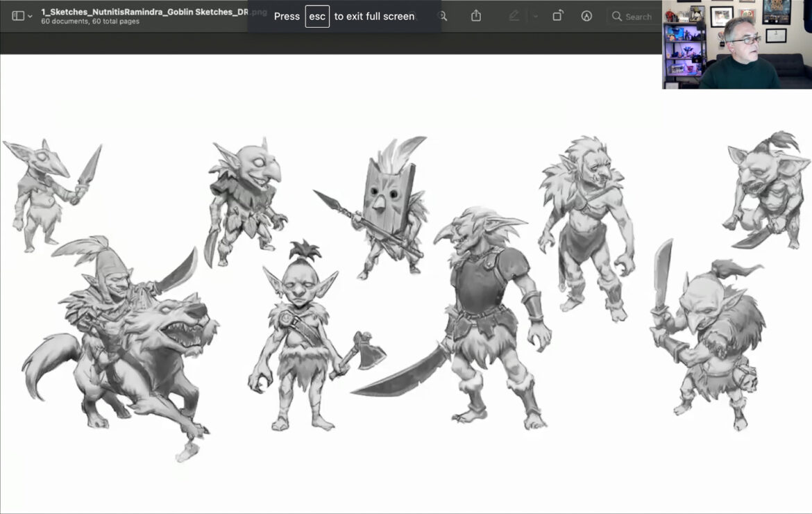This screenshot has height=514, width=812.
Task: Select the goblin holding the wooden shield
Action: click(385, 208)
